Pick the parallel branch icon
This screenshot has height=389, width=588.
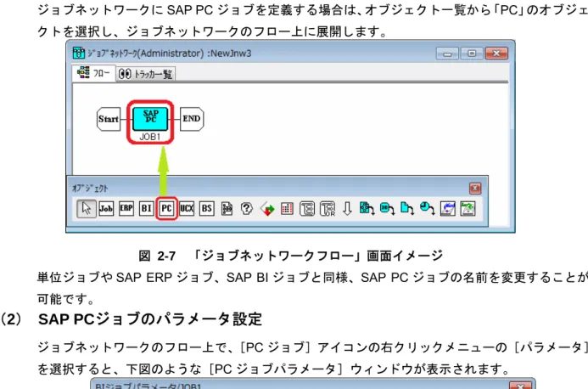(x=307, y=208)
